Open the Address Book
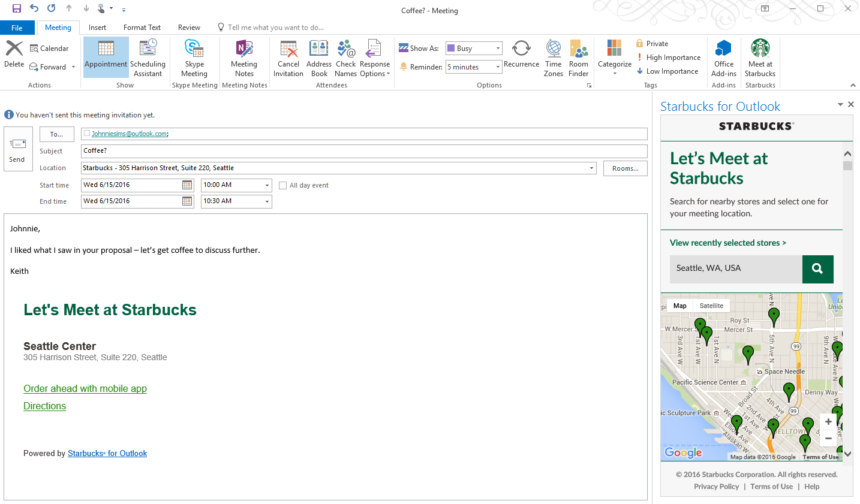The image size is (860, 504). 319,58
